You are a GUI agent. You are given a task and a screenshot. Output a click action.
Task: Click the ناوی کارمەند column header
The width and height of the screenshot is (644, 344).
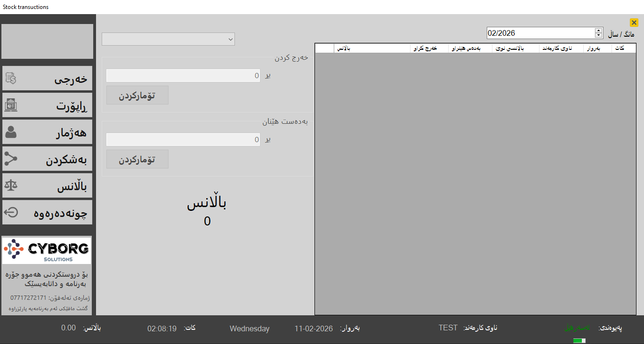point(561,48)
